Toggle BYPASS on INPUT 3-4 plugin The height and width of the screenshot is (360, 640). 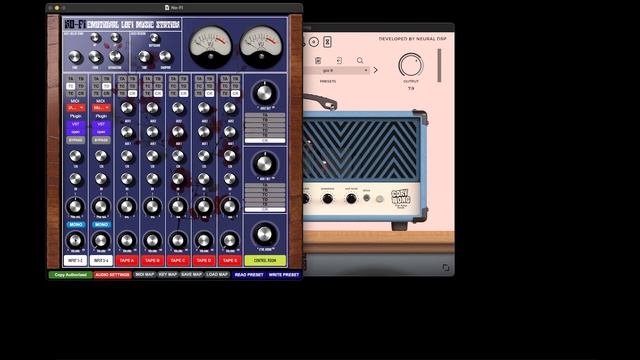coord(101,140)
